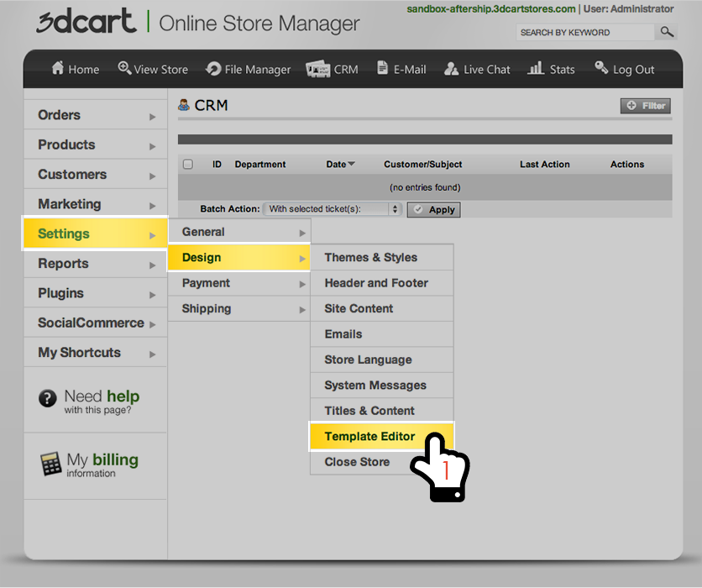Toggle the select-all tickets checkbox
The height and width of the screenshot is (588, 702).
(x=188, y=164)
